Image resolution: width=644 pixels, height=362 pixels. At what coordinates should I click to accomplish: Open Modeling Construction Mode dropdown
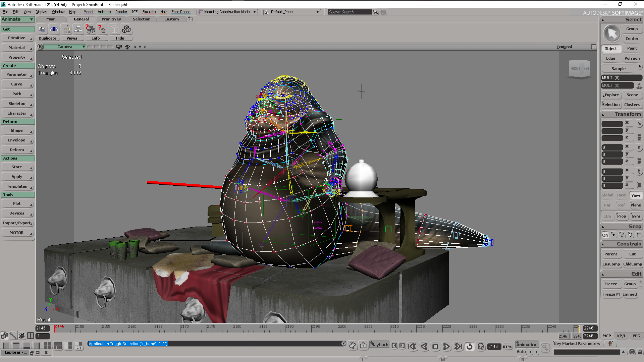tap(227, 12)
